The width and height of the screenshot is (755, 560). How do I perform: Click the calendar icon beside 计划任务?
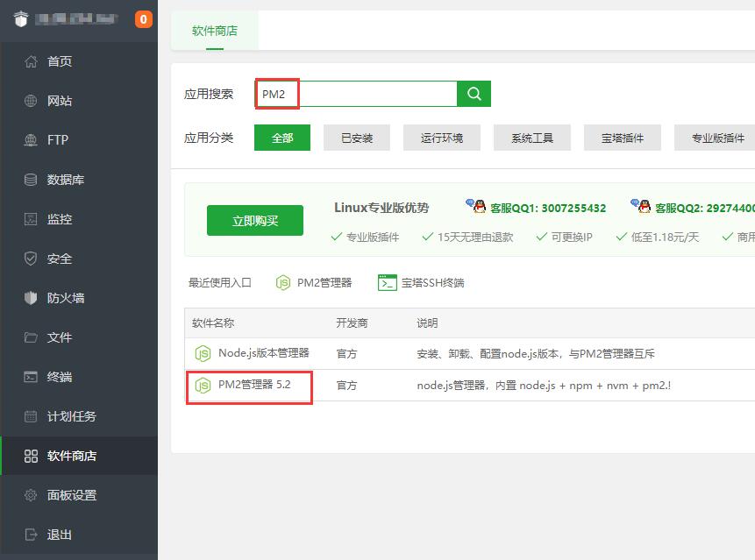point(31,416)
